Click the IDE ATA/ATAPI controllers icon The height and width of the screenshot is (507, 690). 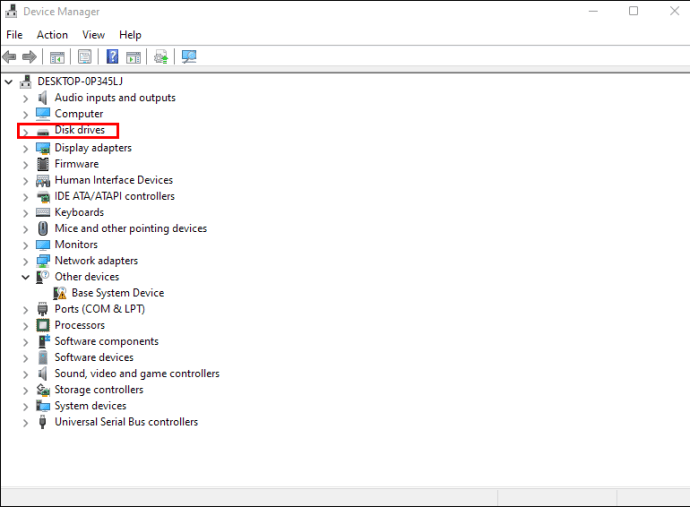click(43, 197)
